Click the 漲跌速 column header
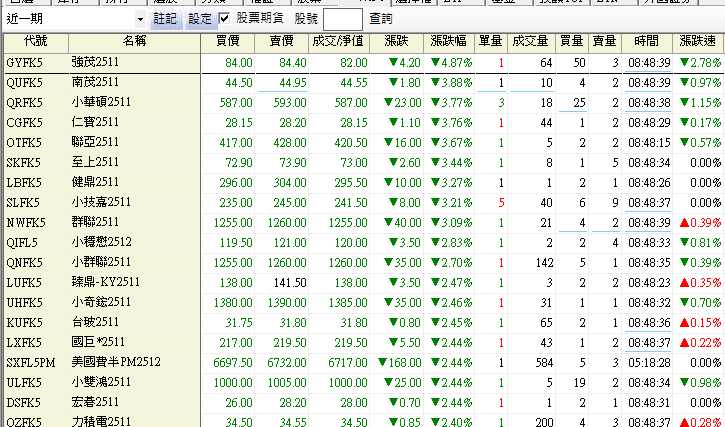 pyautogui.click(x=696, y=42)
